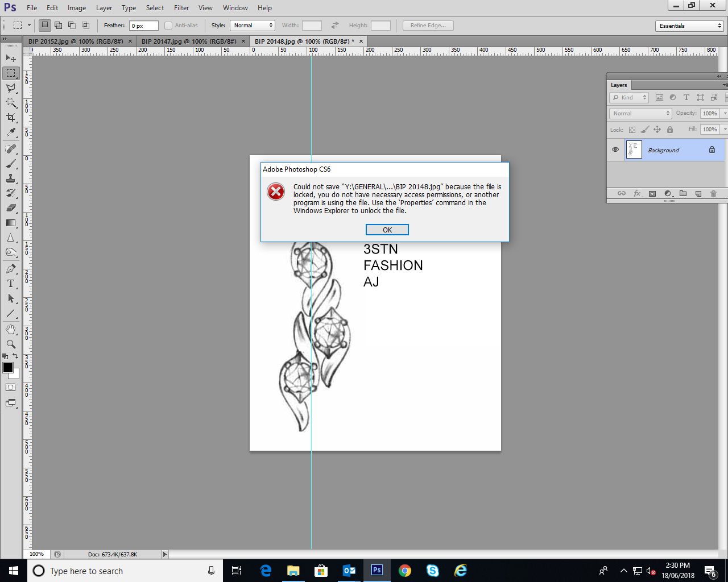Add a layer mask
This screenshot has width=728, height=582.
[x=652, y=194]
